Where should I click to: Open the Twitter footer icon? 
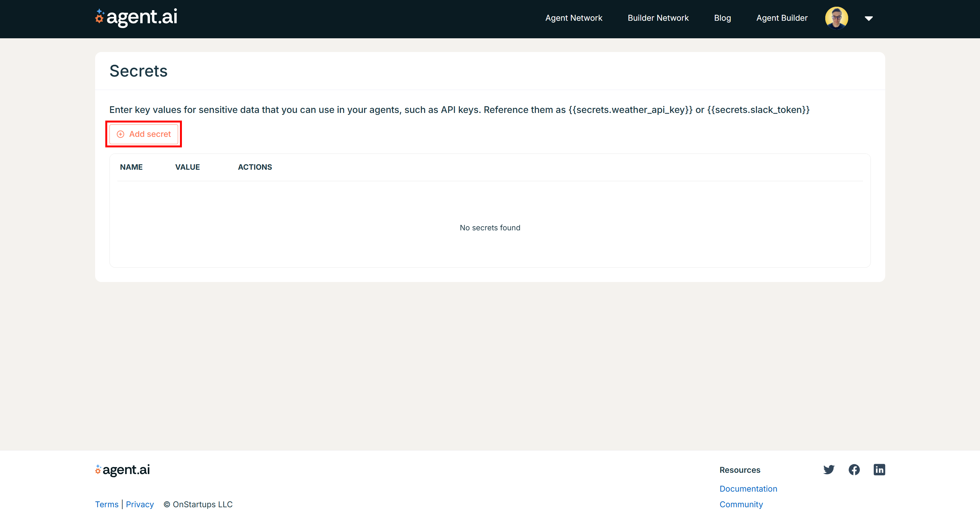coord(829,469)
